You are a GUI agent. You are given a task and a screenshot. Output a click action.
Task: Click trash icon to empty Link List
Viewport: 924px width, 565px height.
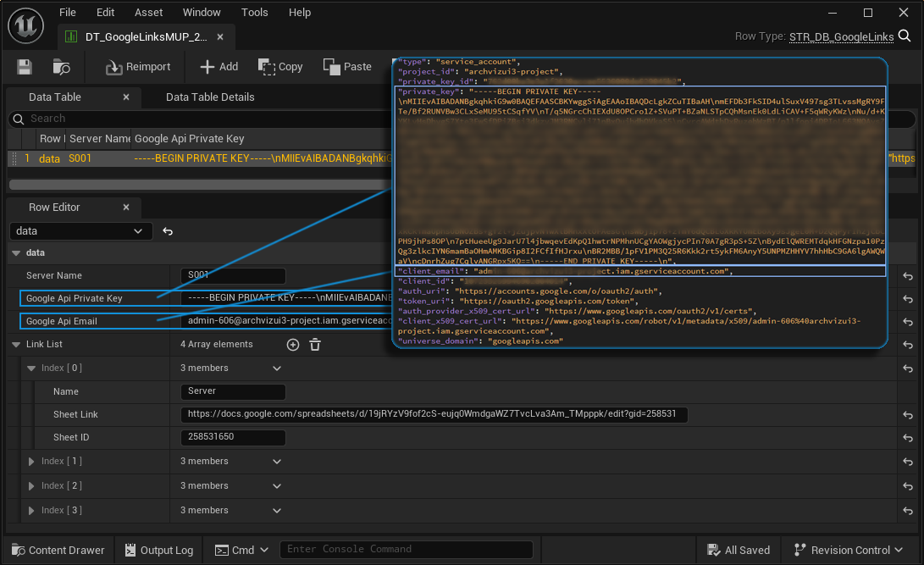[x=315, y=345]
